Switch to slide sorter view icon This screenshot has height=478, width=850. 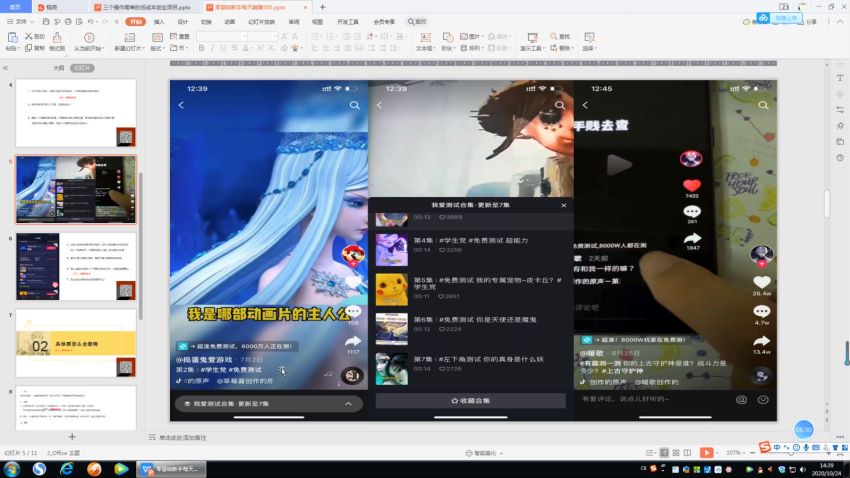point(676,453)
